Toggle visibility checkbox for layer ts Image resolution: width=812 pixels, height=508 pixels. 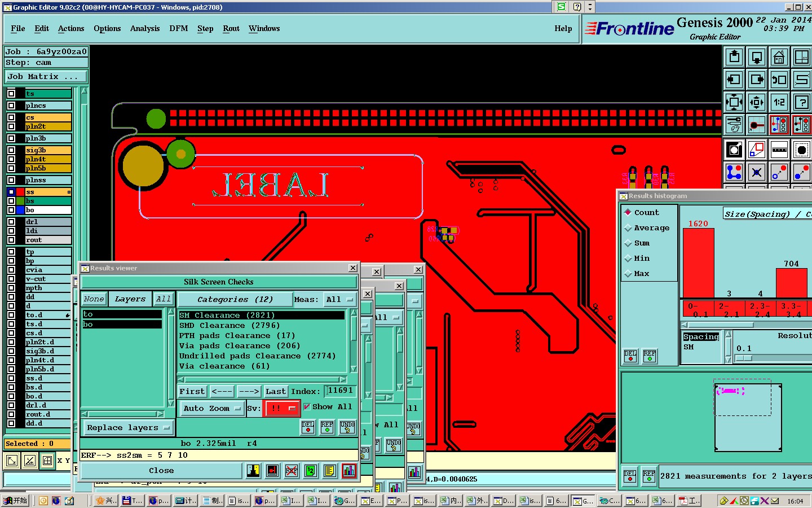[x=11, y=94]
